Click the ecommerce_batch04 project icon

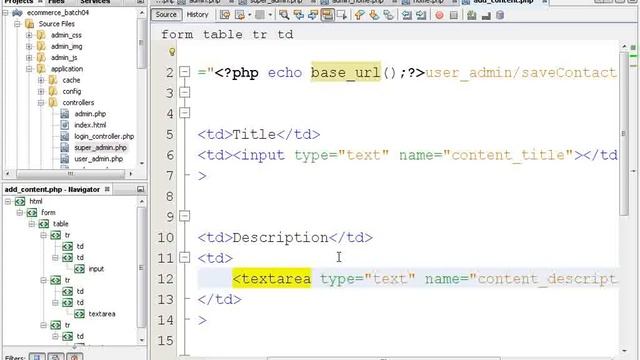coord(17,13)
